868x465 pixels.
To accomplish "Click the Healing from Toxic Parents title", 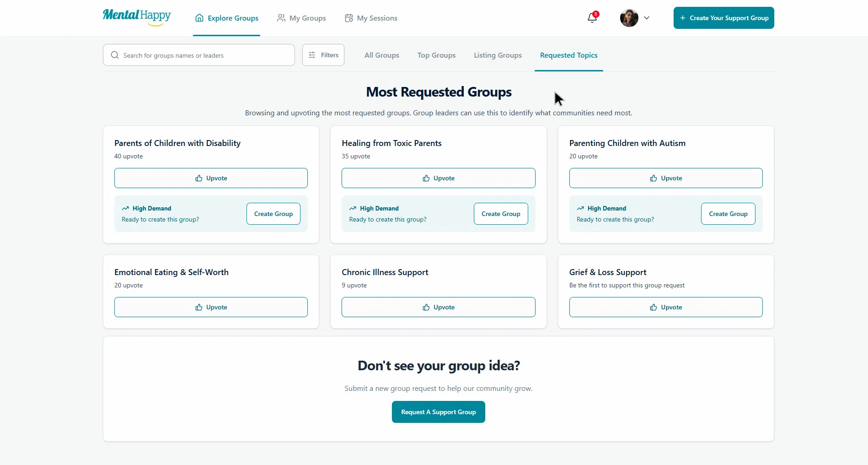I will pos(391,143).
